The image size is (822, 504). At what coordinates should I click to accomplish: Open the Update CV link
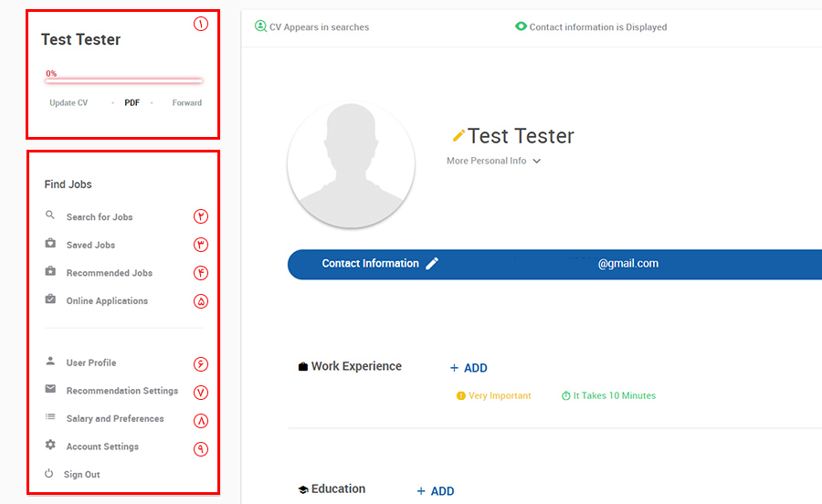pos(68,103)
